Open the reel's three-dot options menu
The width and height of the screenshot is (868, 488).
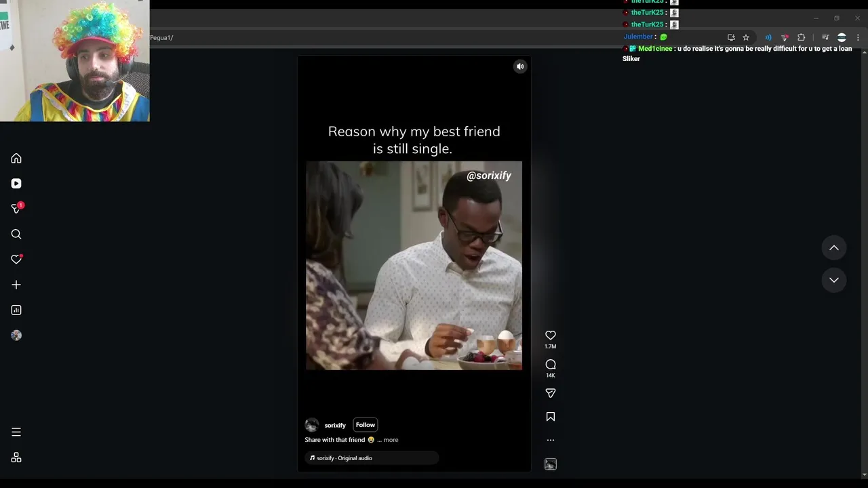(551, 441)
